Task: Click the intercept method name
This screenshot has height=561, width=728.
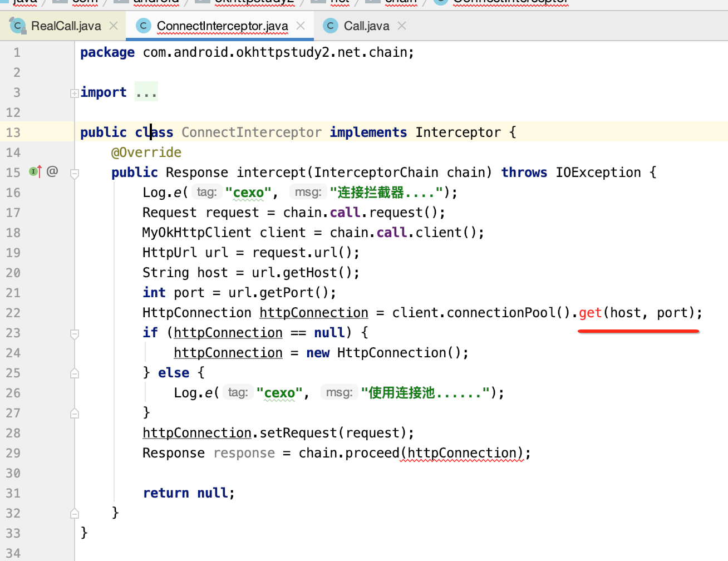Action: pos(271,173)
